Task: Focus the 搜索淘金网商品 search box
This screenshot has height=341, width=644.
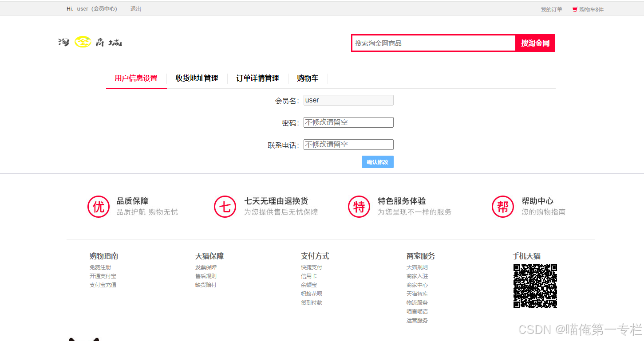Action: [434, 43]
